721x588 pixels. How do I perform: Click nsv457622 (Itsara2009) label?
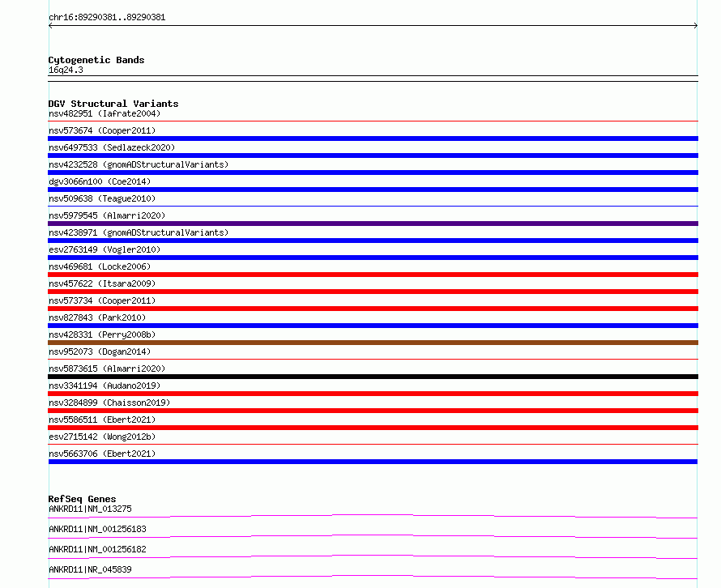tap(102, 283)
